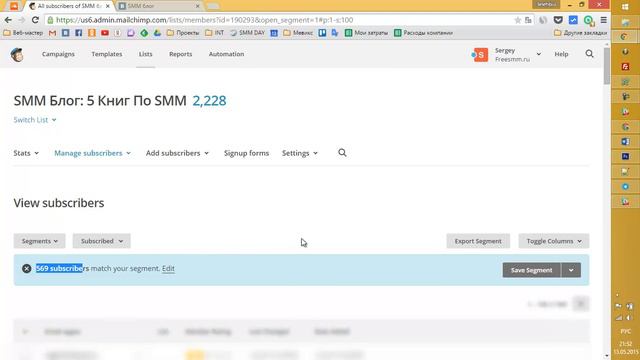Screen dimensions: 640x360
Task: Open the Trello bookmark icon
Action: (322, 33)
